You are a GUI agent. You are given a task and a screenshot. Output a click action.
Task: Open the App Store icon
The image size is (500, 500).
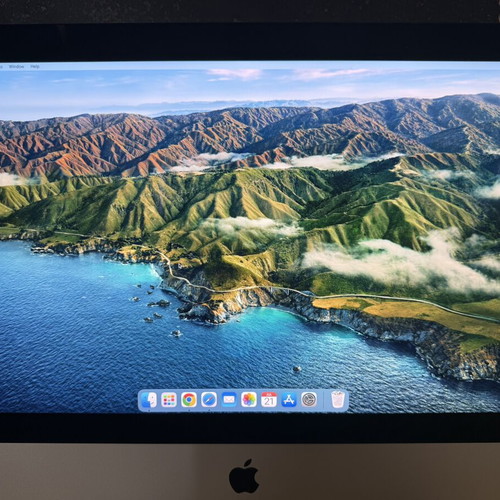pyautogui.click(x=289, y=400)
